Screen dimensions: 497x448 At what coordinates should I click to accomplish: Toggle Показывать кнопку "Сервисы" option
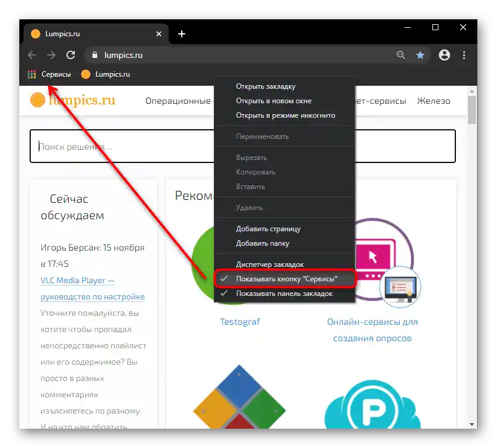click(284, 279)
